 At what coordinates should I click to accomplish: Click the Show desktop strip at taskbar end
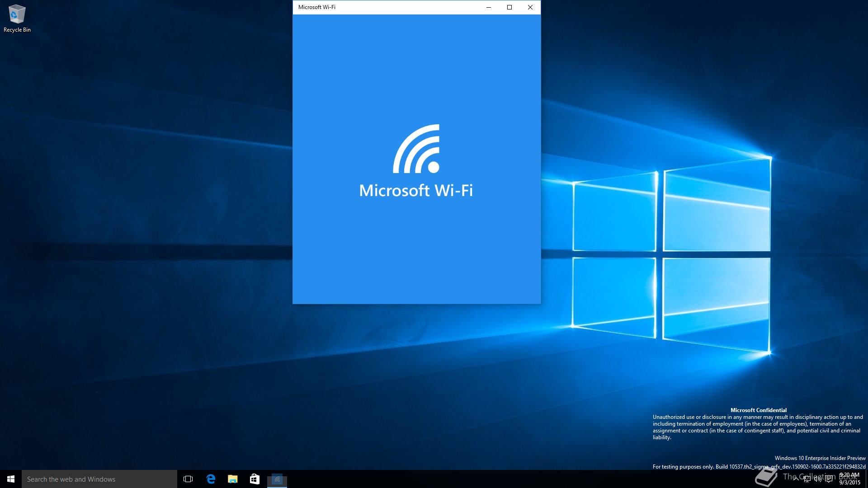pos(867,479)
